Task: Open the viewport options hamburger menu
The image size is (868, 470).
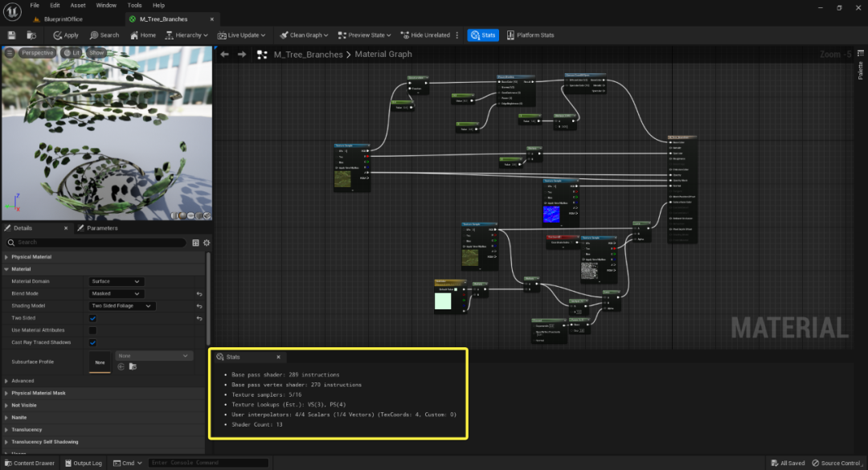Action: 10,52
